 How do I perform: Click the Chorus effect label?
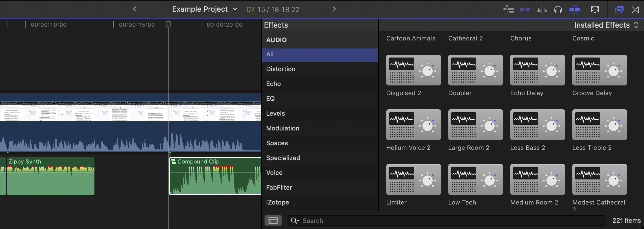pos(521,38)
